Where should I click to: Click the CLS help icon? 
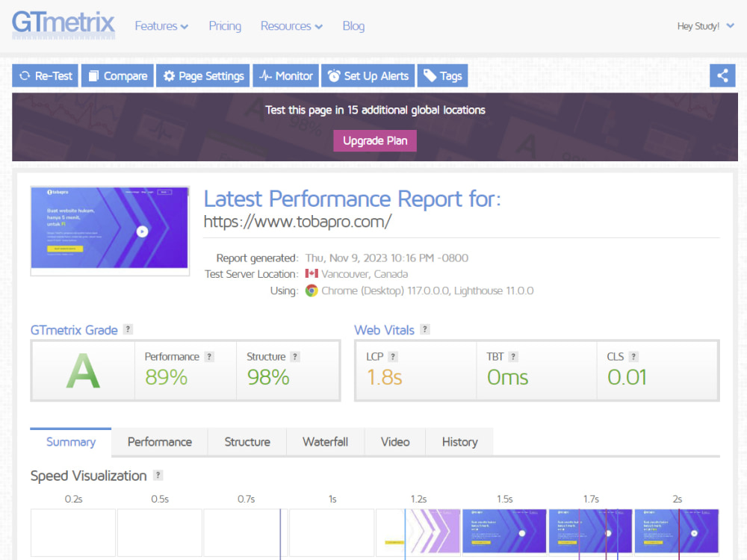click(x=633, y=356)
